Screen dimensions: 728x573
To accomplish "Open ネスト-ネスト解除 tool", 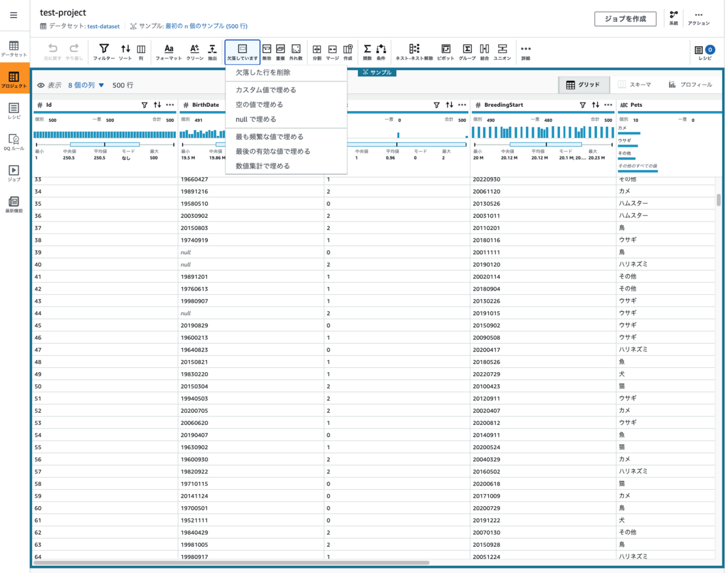I will (414, 52).
